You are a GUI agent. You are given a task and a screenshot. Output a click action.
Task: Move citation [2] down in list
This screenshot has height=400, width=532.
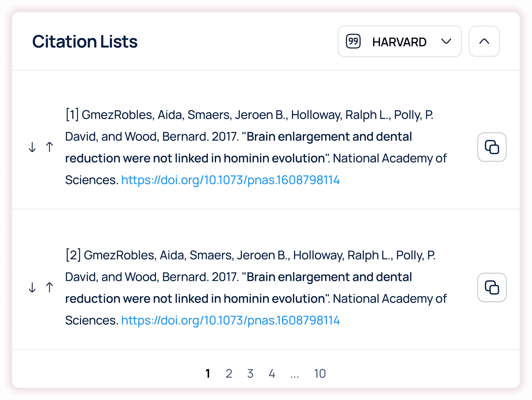coord(32,287)
